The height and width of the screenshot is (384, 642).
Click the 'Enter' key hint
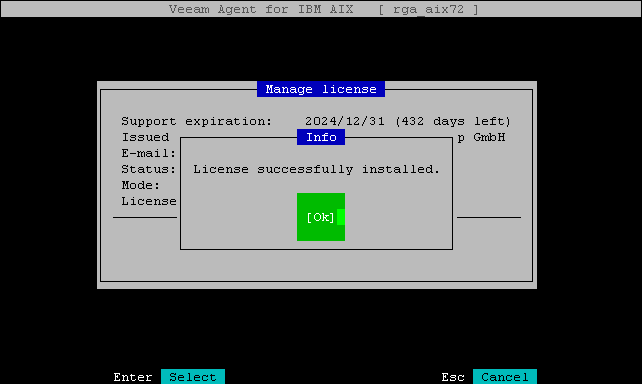[x=133, y=377]
